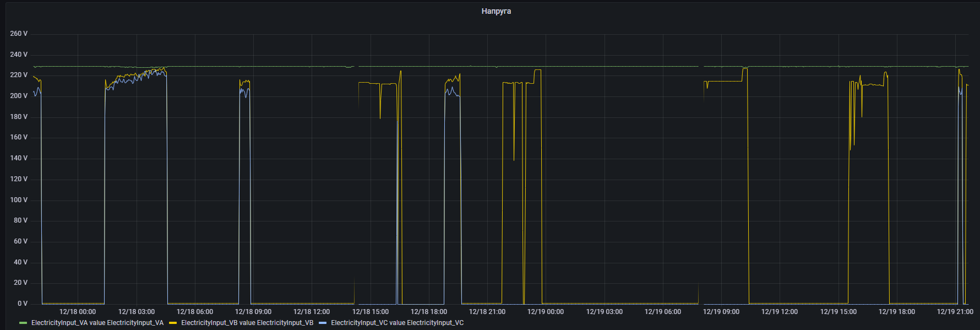This screenshot has width=980, height=330.
Task: Click the 12/19 18:00 time label
Action: (897, 312)
